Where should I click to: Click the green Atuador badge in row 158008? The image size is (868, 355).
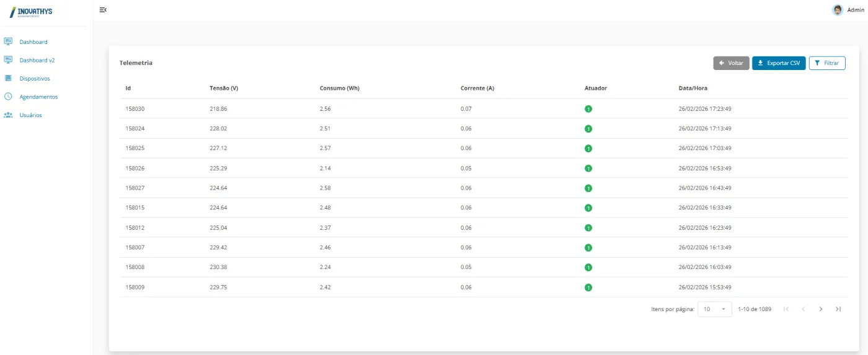[x=588, y=268]
